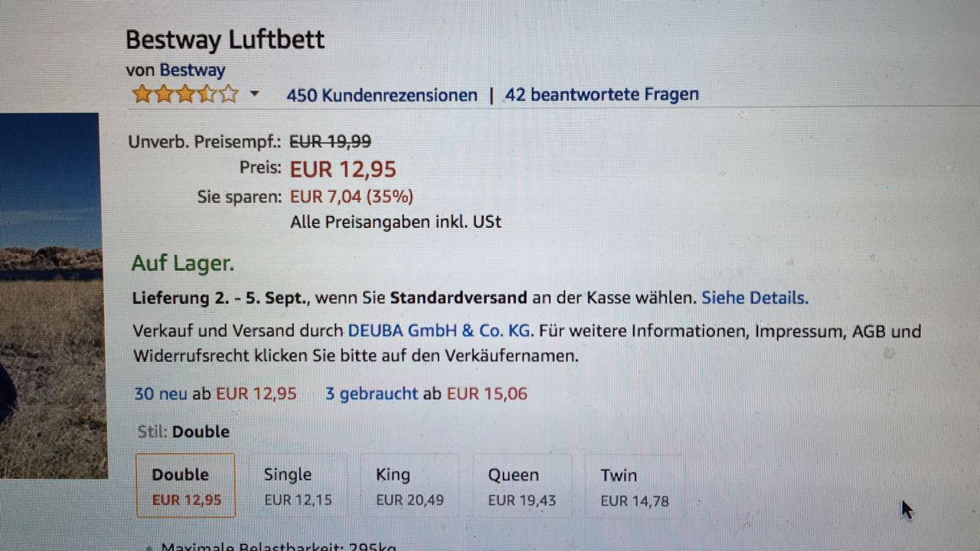Select the Single style option
This screenshot has height=551, width=980.
(298, 486)
